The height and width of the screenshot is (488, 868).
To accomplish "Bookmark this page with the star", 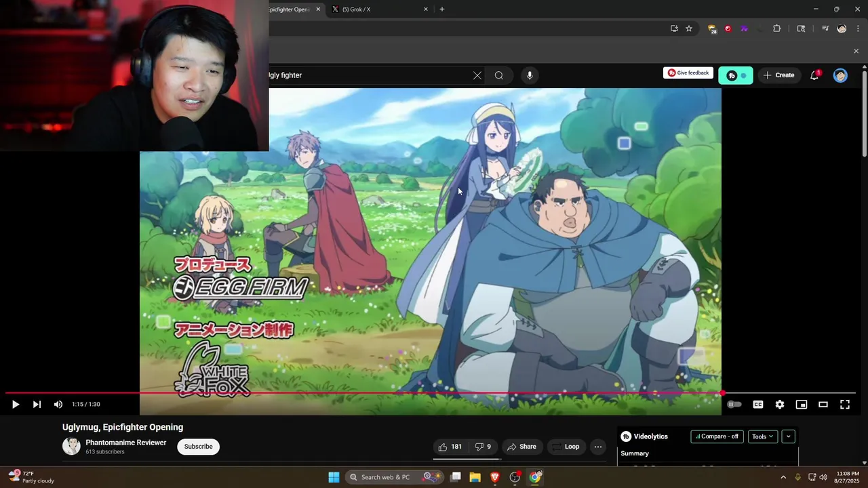I will pyautogui.click(x=689, y=28).
